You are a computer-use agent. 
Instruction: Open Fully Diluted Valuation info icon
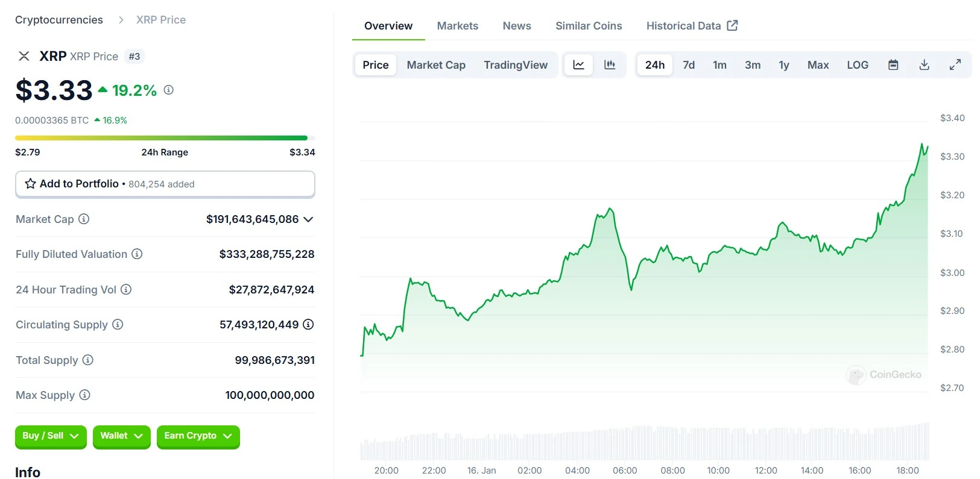(137, 254)
